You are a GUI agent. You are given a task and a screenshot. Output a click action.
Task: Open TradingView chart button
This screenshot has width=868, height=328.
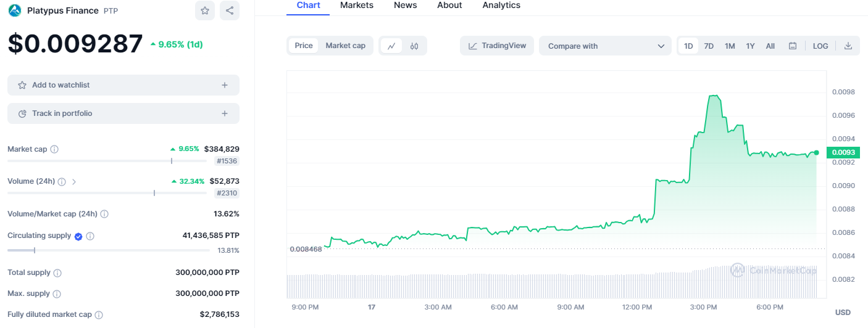[x=497, y=46]
